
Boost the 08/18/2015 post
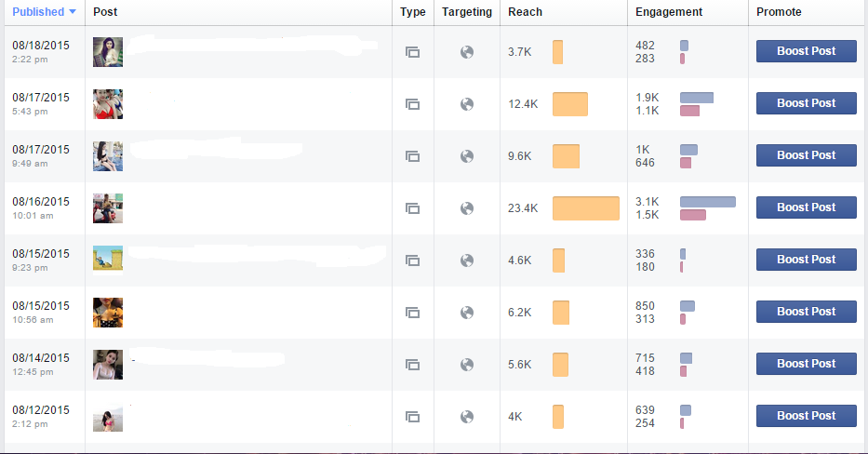pyautogui.click(x=806, y=51)
